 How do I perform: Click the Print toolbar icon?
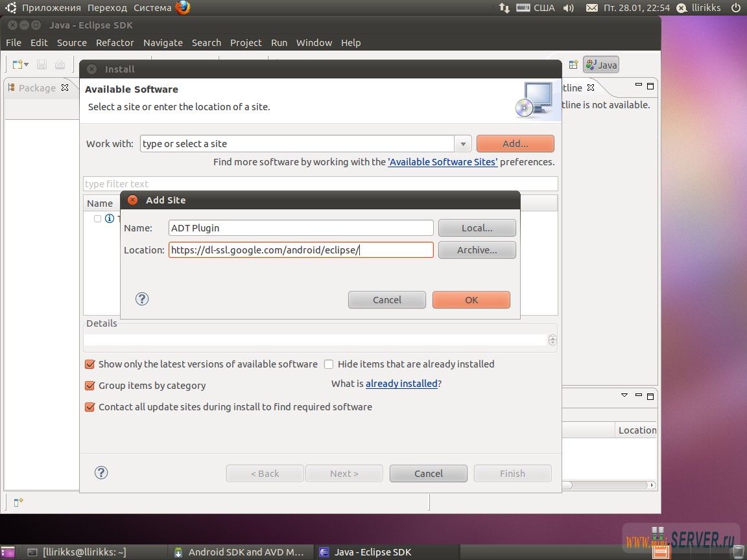click(x=60, y=65)
